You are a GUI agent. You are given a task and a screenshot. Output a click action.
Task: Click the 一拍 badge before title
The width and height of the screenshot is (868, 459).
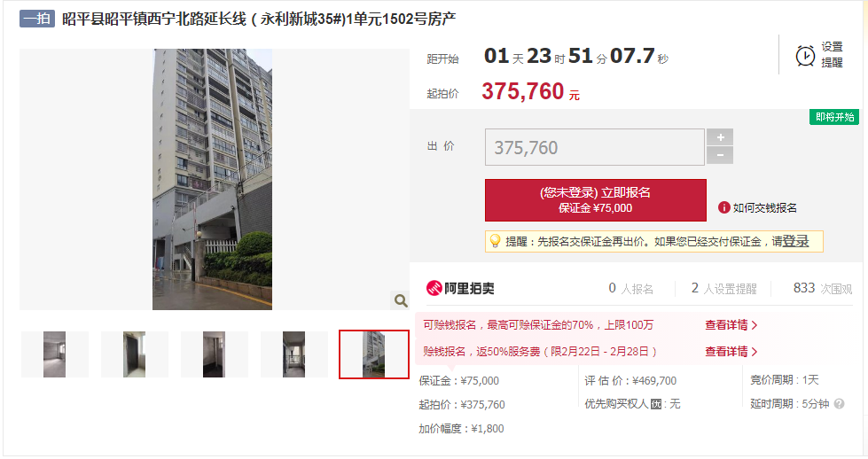(x=37, y=19)
